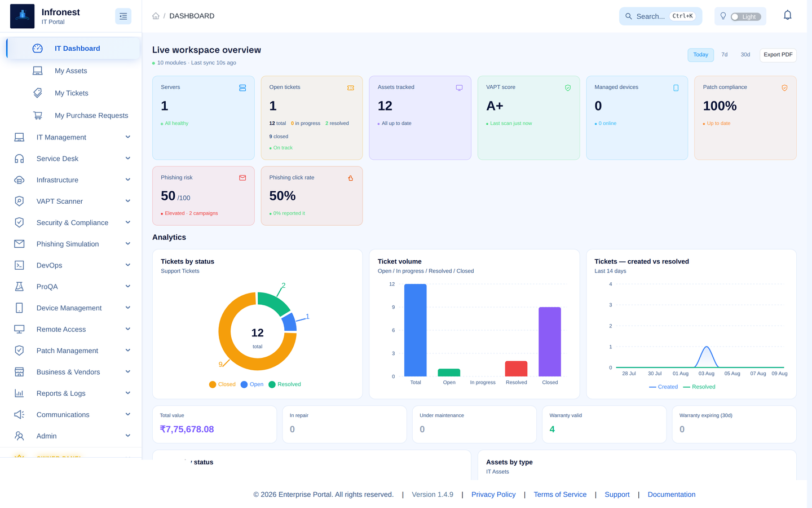
Task: Toggle Resolved line in tickets chart legend
Action: tap(699, 387)
